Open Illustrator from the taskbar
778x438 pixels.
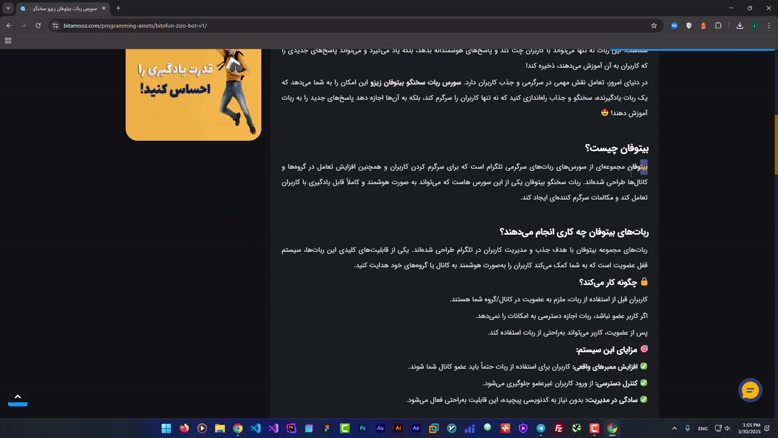(x=398, y=428)
